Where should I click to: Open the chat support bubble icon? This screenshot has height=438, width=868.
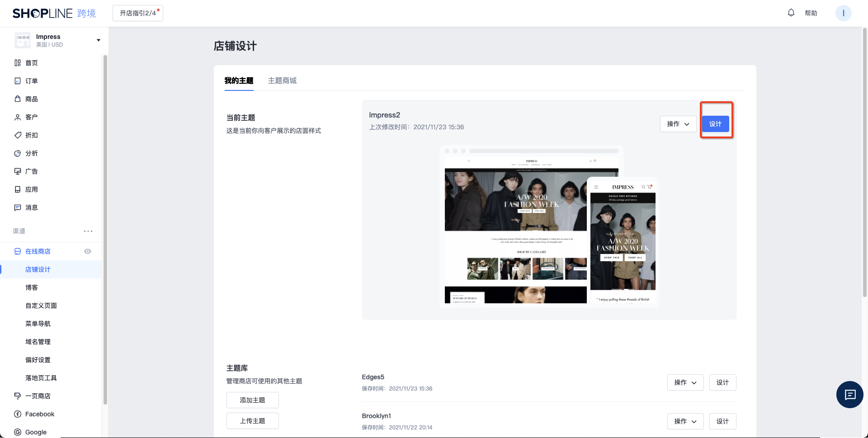(849, 395)
